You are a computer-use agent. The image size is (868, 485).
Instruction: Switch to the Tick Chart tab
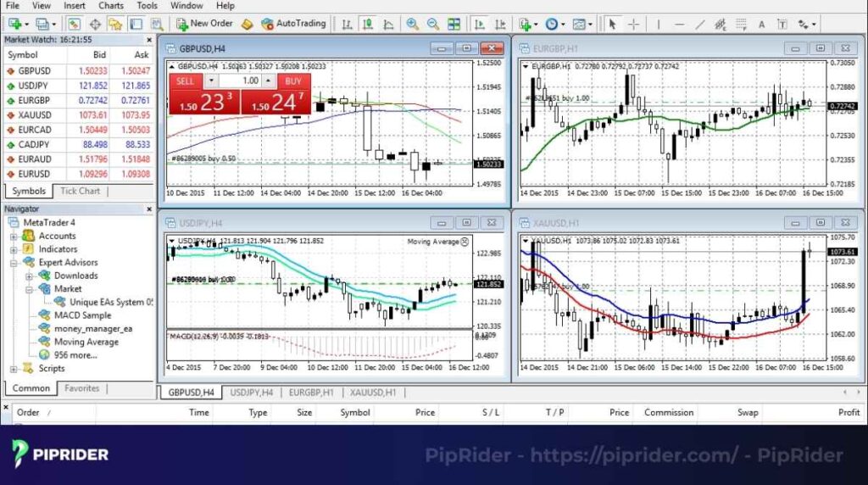click(81, 191)
